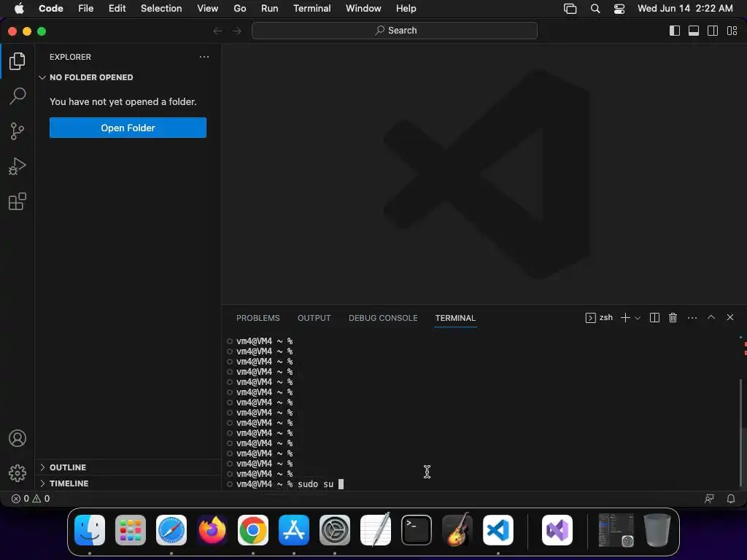The height and width of the screenshot is (560, 747).
Task: Open Stage Manager icon in menu bar
Action: coord(570,9)
